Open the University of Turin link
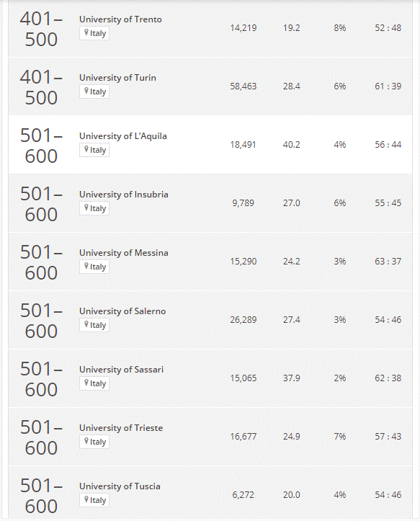Viewport: 420px width, 521px height. tap(117, 78)
